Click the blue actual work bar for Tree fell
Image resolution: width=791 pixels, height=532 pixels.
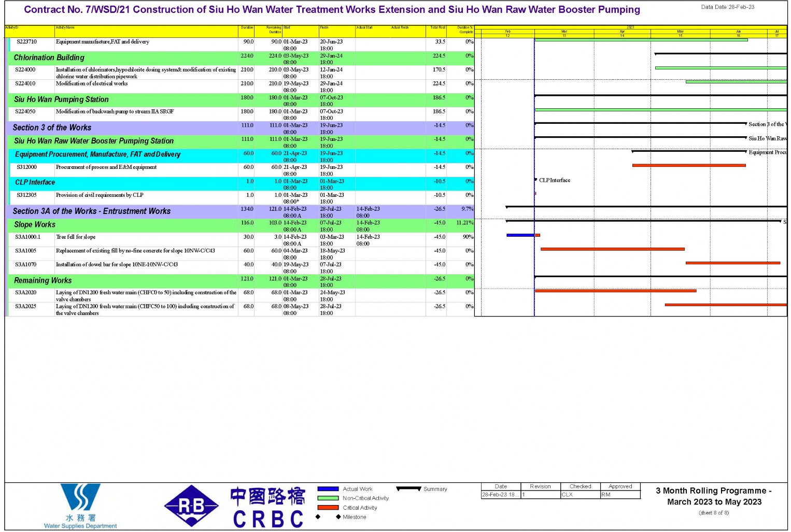[x=520, y=235]
